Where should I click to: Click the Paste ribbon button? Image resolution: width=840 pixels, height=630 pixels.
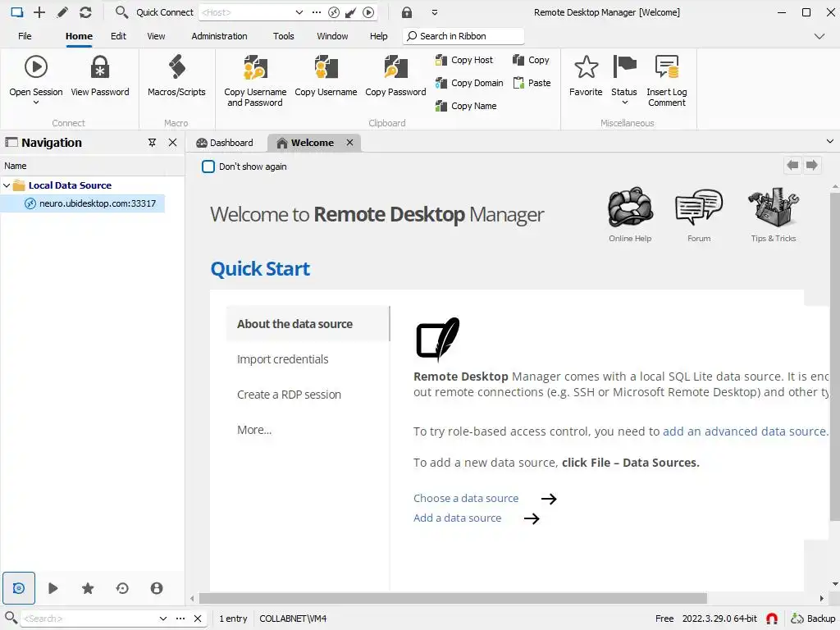(532, 83)
